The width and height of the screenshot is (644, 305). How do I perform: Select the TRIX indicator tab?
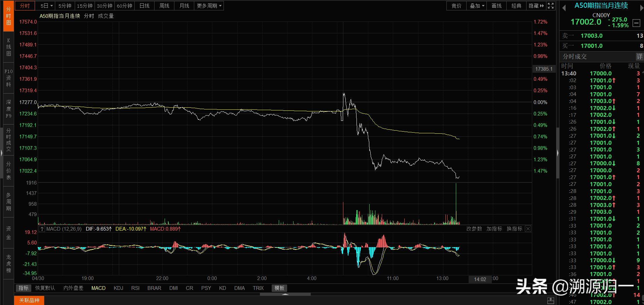(x=258, y=288)
